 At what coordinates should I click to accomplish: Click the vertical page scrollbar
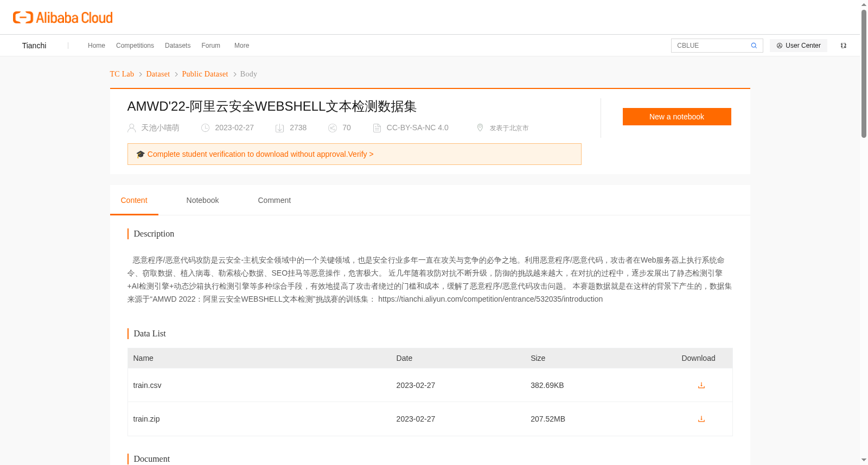coord(864,73)
